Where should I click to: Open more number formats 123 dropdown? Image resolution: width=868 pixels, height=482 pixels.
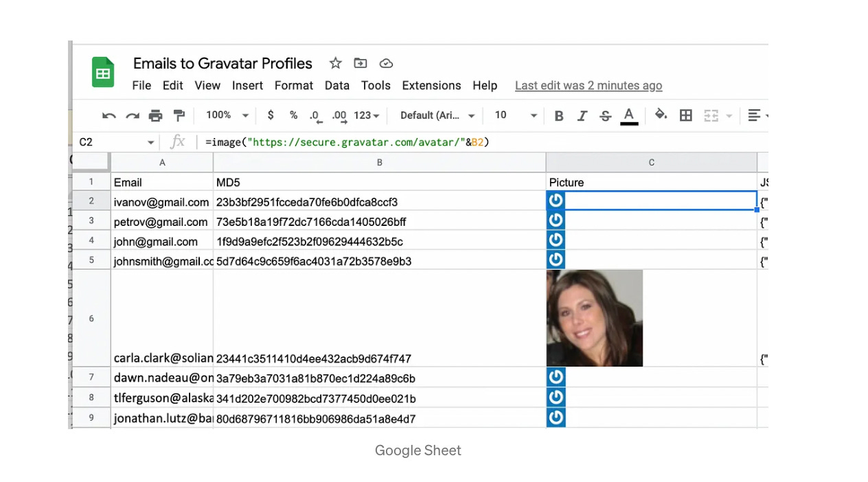[x=367, y=115]
